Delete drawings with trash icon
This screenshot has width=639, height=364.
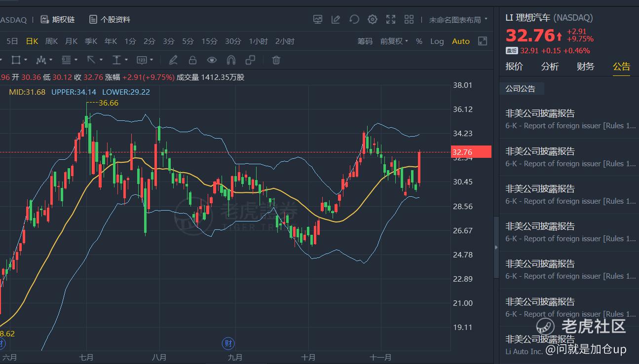tap(276, 60)
